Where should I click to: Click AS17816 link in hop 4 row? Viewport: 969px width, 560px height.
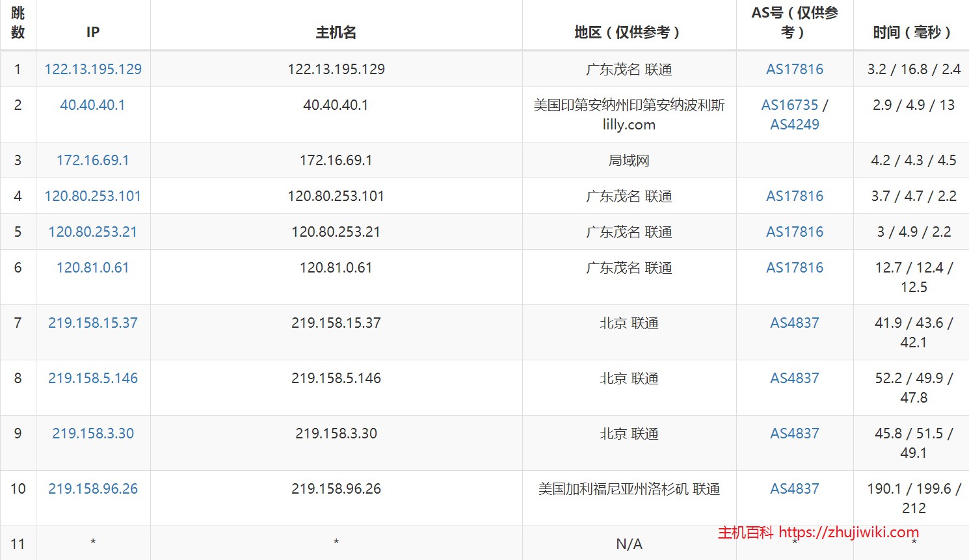[795, 196]
